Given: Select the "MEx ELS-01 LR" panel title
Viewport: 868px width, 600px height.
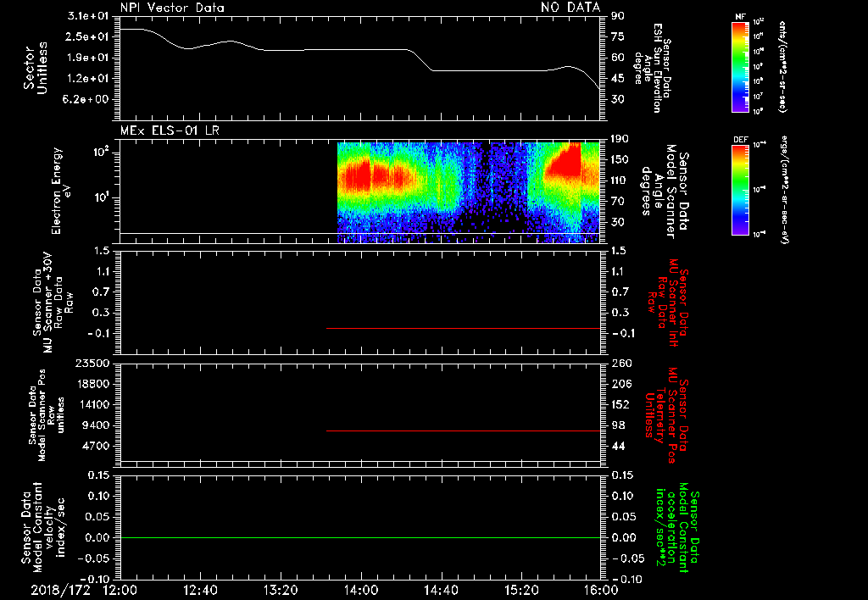Looking at the screenshot, I should [170, 131].
